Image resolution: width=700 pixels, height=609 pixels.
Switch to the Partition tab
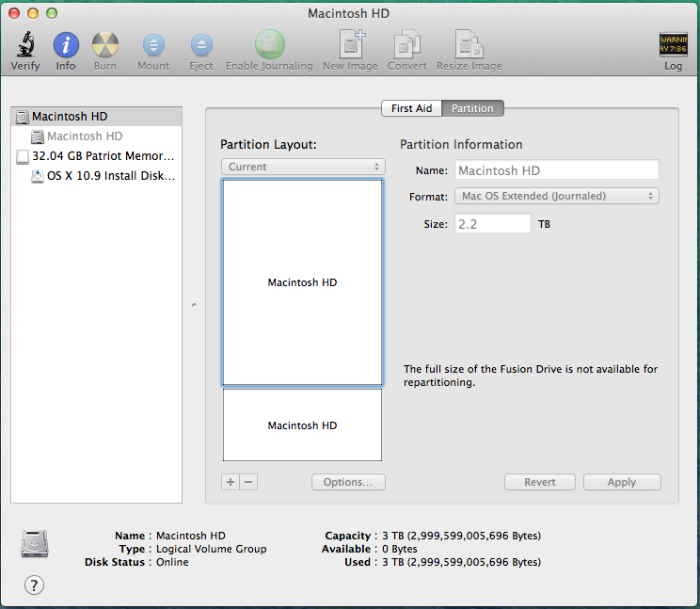(472, 108)
